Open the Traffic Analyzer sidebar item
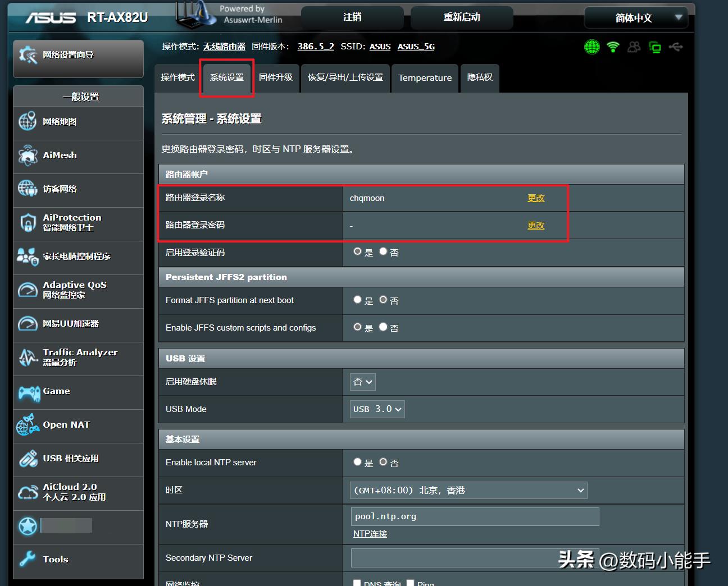This screenshot has width=728, height=586. coord(78,358)
